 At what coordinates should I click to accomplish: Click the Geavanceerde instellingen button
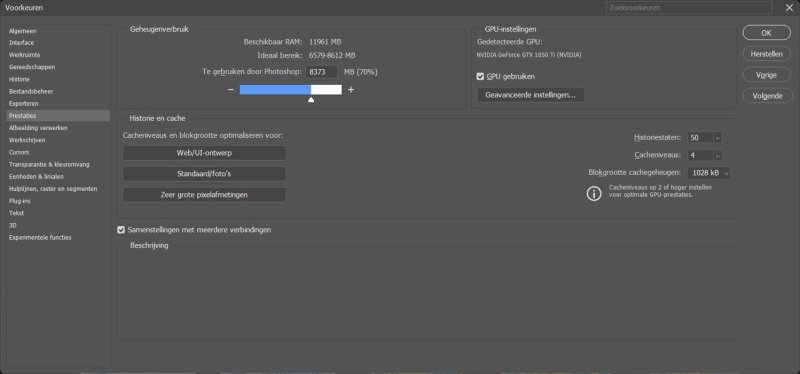[x=531, y=95]
